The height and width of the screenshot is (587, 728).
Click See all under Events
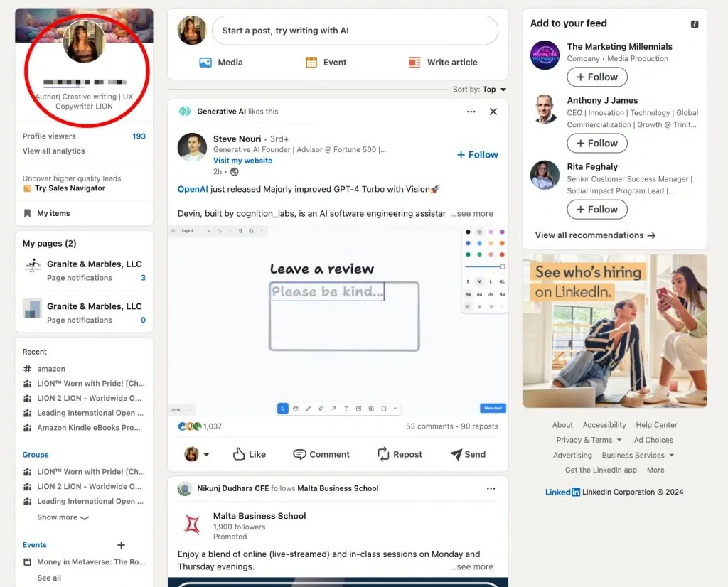click(49, 578)
